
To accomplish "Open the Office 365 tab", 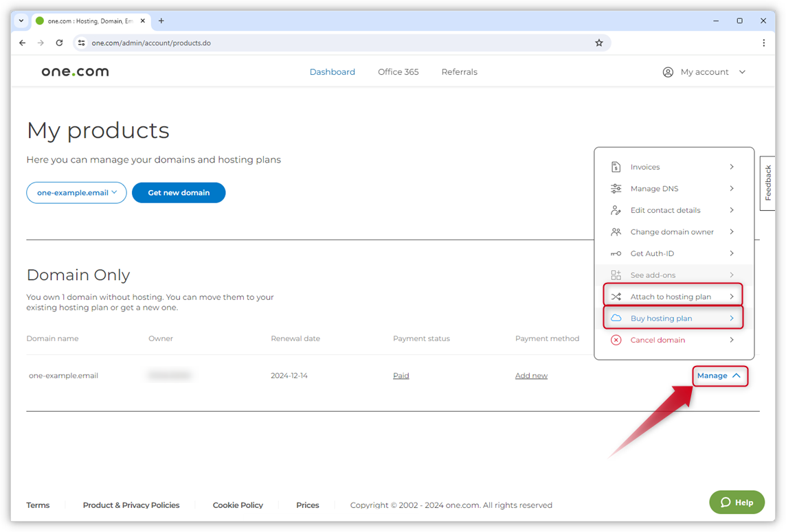I will pos(398,72).
